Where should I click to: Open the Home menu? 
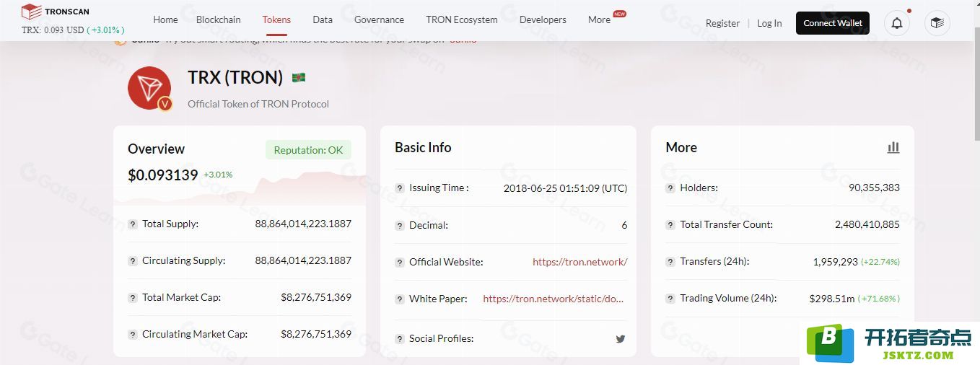pyautogui.click(x=165, y=19)
